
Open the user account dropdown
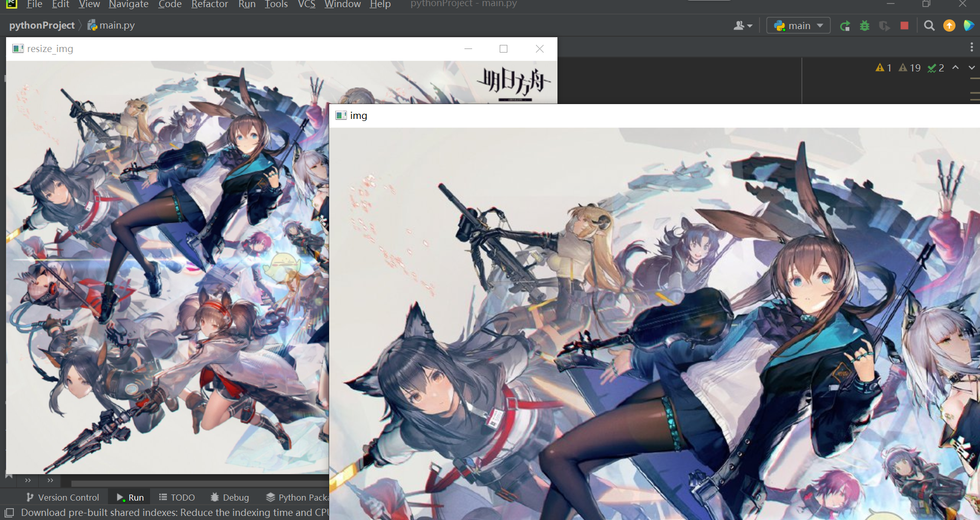pyautogui.click(x=743, y=26)
